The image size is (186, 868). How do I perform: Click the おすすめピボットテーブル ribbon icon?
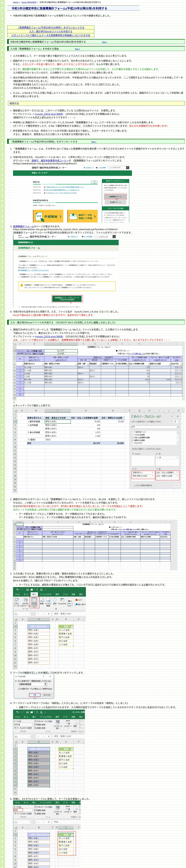[25, 602]
